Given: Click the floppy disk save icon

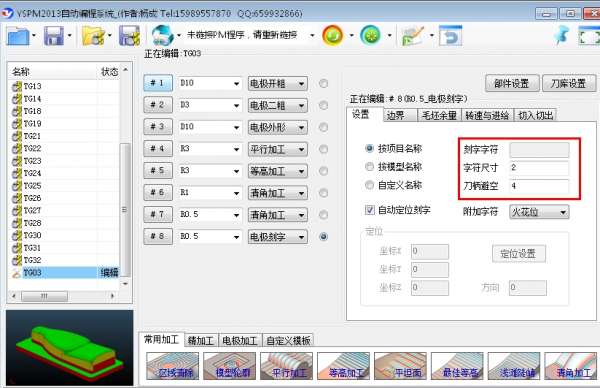Looking at the screenshot, I should pyautogui.click(x=54, y=36).
